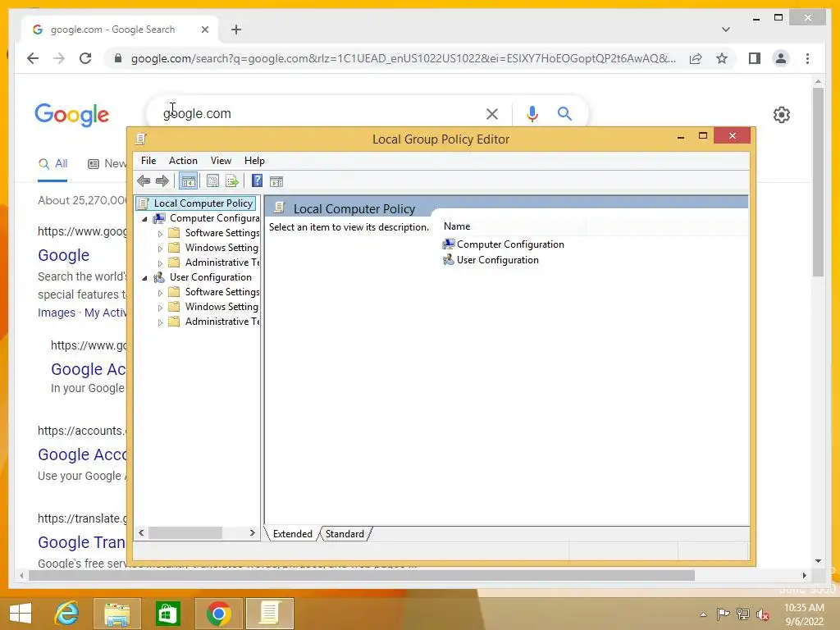Clear the Google search box
The width and height of the screenshot is (840, 630).
pyautogui.click(x=492, y=113)
